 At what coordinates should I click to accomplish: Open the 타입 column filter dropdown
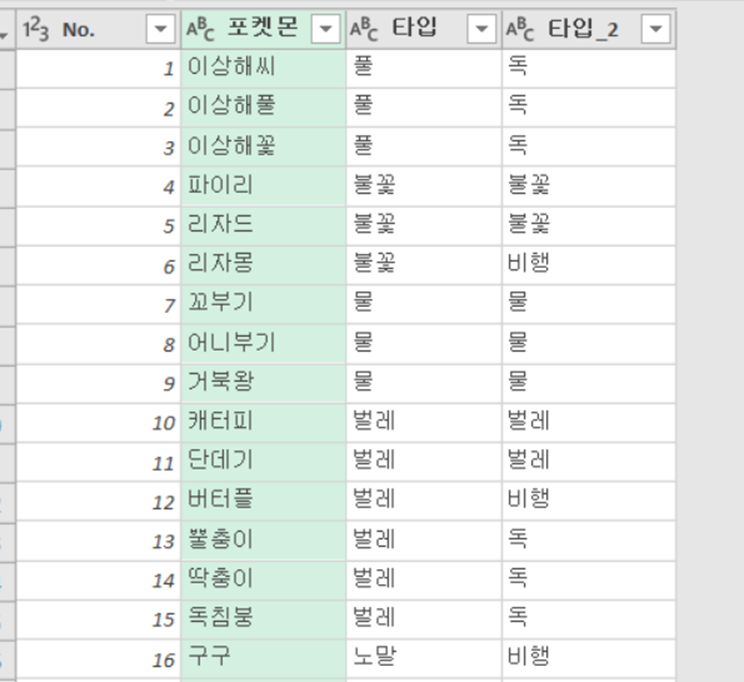[481, 29]
